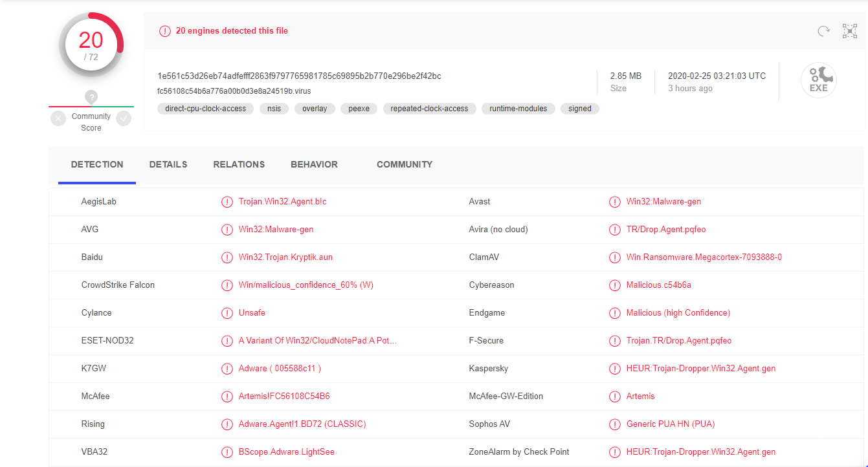The width and height of the screenshot is (868, 467).
Task: Vote harmless with the checkmark community button
Action: [124, 118]
